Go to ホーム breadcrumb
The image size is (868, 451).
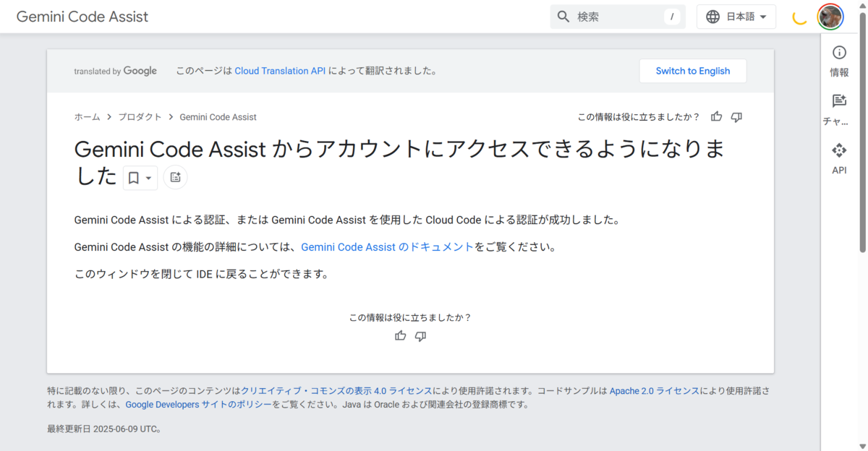tap(87, 117)
